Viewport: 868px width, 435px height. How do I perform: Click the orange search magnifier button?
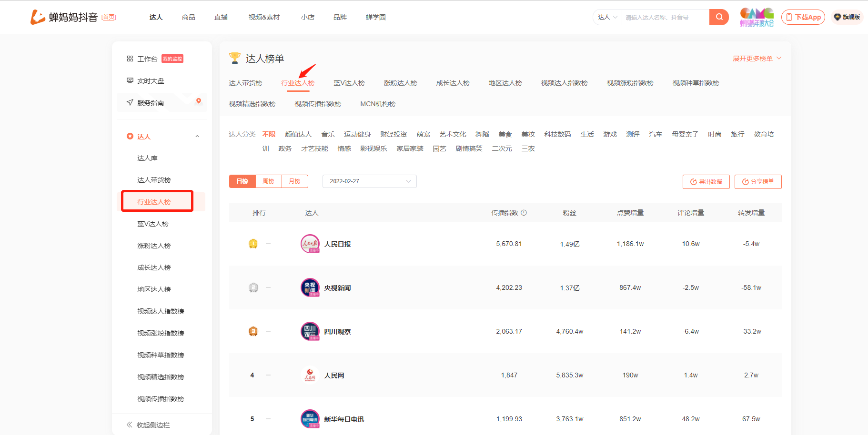pos(719,17)
